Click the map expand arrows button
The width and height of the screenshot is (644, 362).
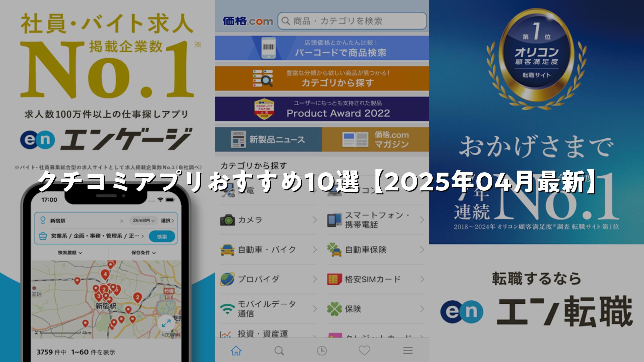166,323
